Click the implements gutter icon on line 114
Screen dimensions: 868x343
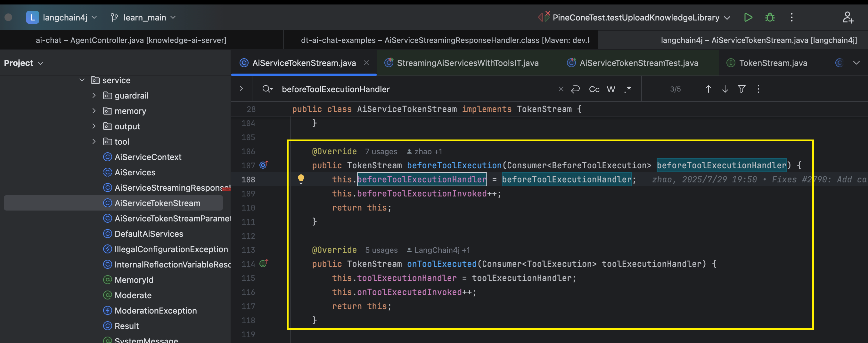(x=264, y=264)
